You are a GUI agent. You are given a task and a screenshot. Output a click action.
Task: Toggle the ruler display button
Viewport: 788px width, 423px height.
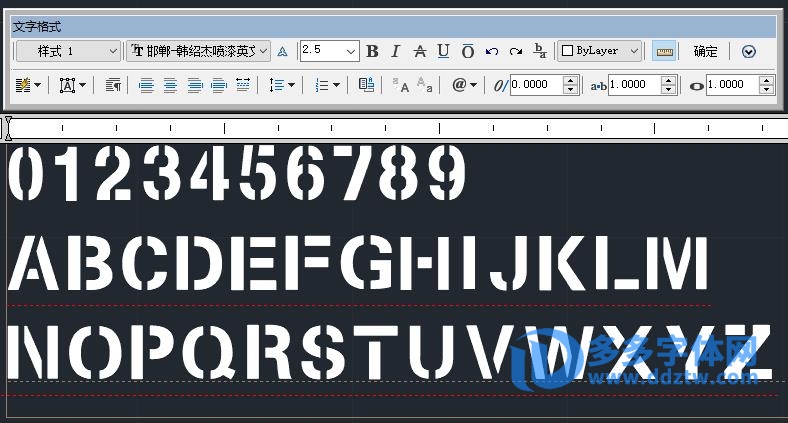[663, 51]
